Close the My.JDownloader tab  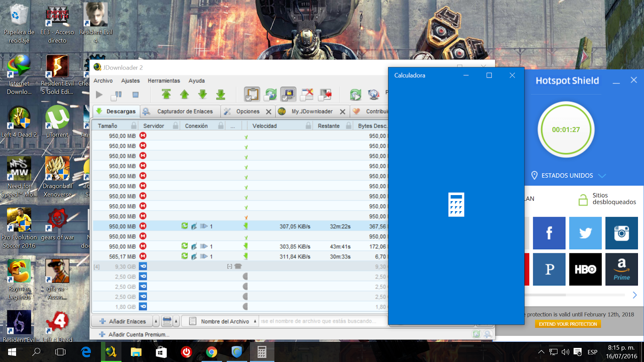click(343, 112)
